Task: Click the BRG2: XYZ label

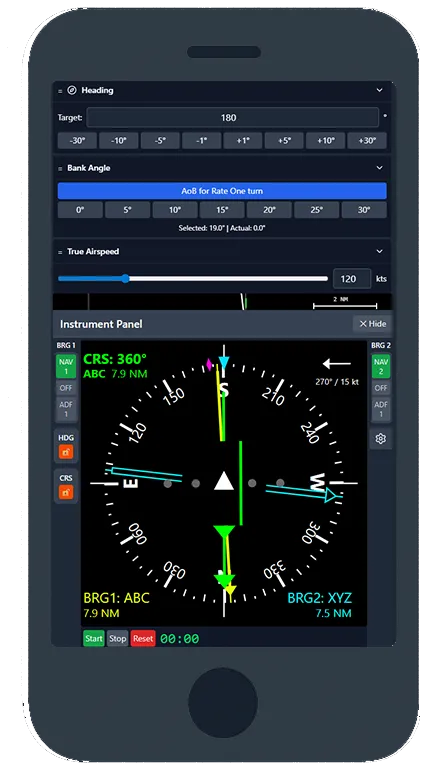Action: [320, 598]
